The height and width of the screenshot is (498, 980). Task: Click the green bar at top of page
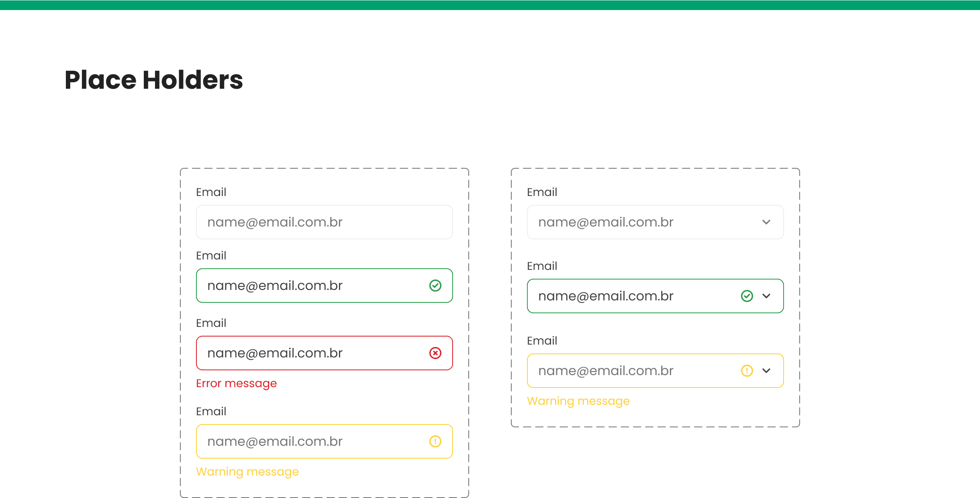point(490,5)
